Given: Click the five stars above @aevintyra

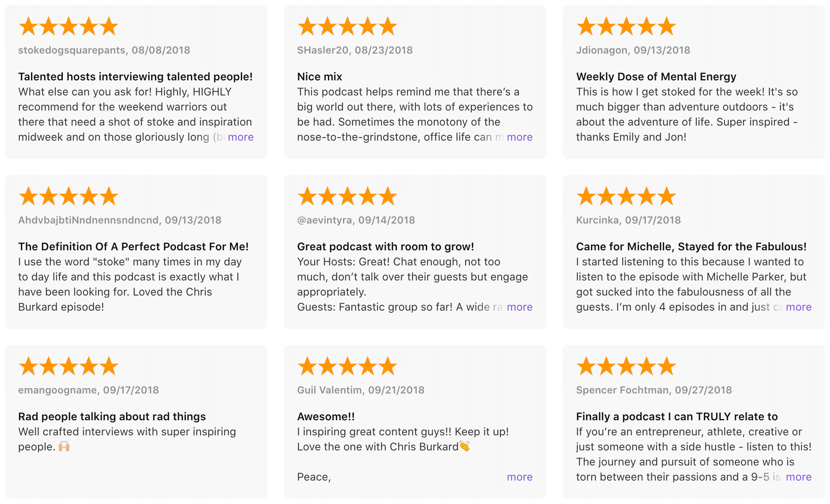Looking at the screenshot, I should (348, 196).
